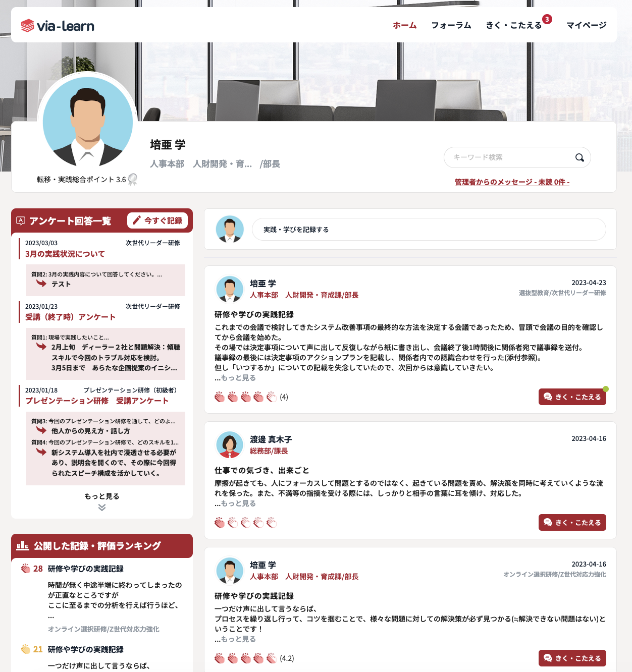This screenshot has width=632, height=672.
Task: Click the 実践・学びを記録する input field
Action: [428, 229]
